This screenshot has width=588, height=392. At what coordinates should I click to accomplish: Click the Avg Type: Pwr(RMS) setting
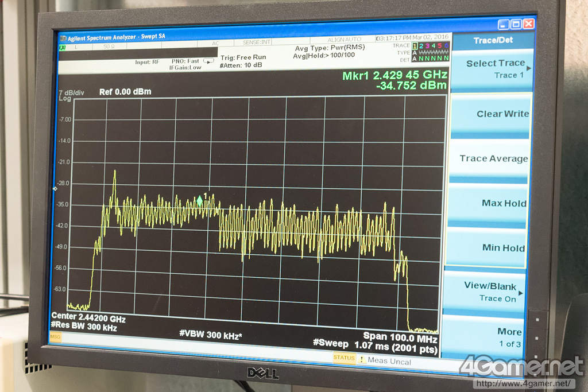(x=330, y=48)
